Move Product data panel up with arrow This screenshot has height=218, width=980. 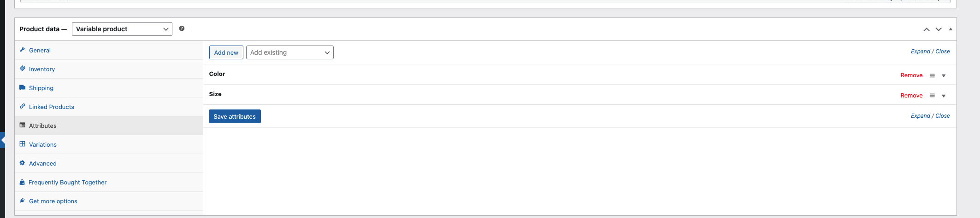(927, 29)
